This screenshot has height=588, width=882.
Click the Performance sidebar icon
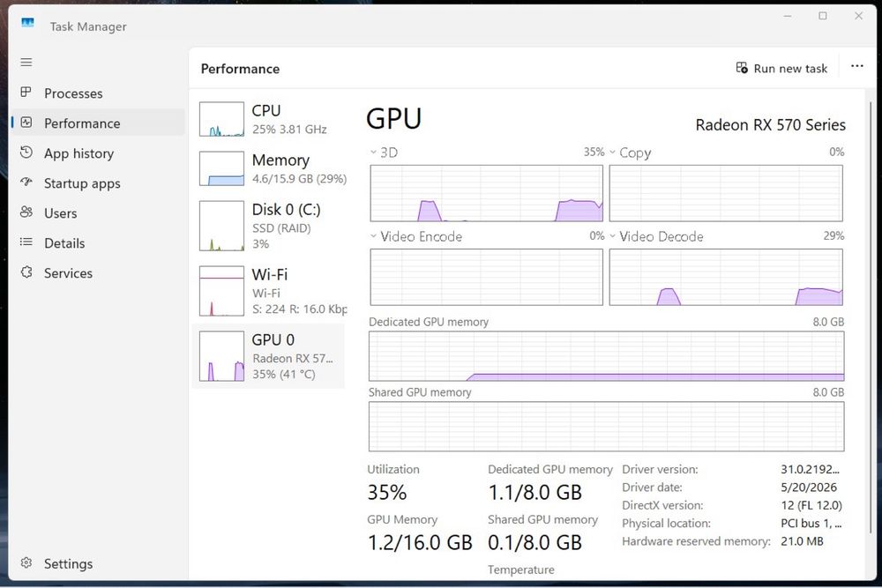[26, 123]
